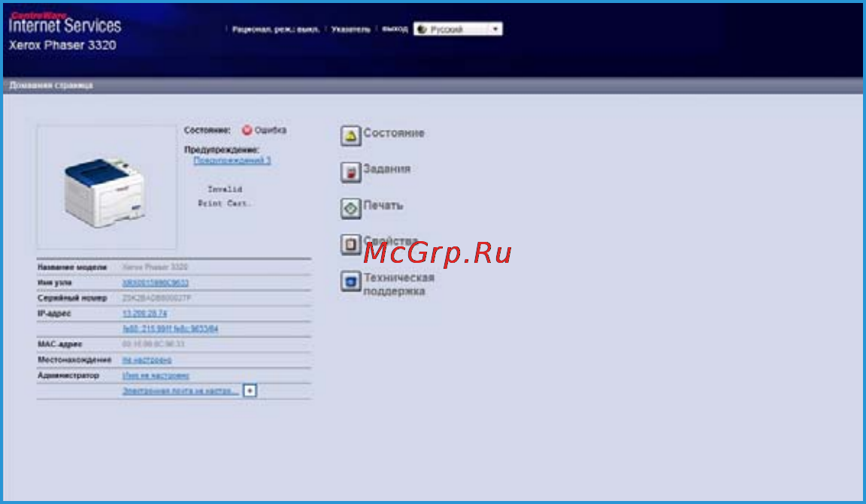The image size is (866, 504).
Task: Click the Указатель index menu item
Action: (x=351, y=29)
